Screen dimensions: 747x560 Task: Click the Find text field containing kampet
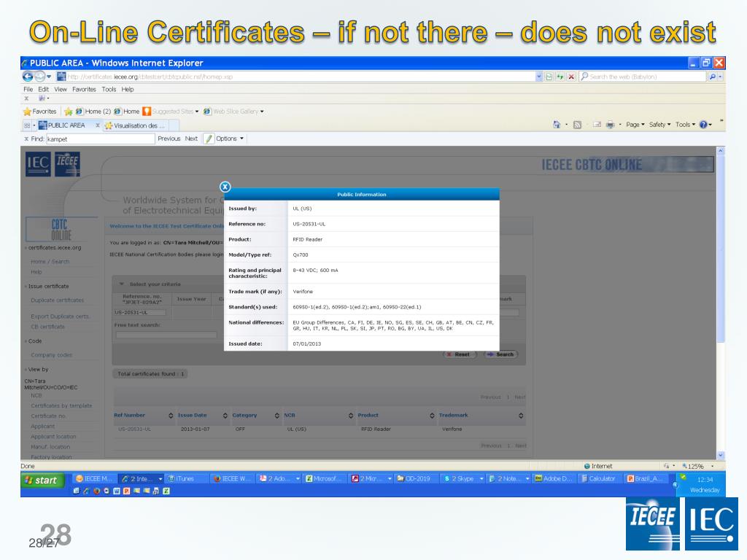(100, 139)
